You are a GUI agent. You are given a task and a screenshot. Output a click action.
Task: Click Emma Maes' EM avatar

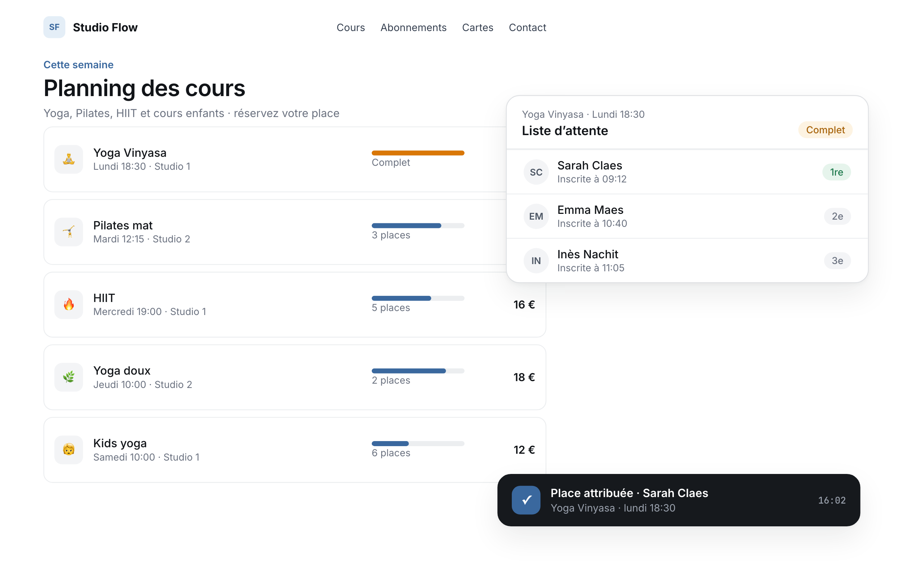[x=536, y=216]
